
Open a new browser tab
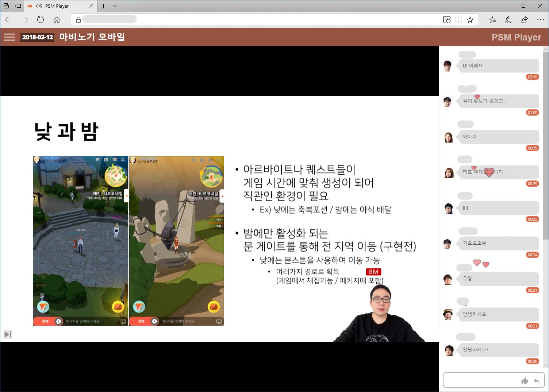click(x=104, y=6)
